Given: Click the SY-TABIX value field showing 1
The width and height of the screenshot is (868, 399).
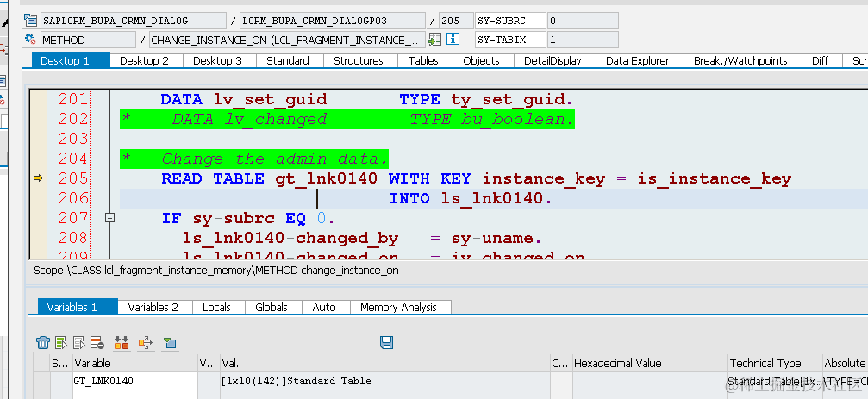Looking at the screenshot, I should click(x=583, y=40).
